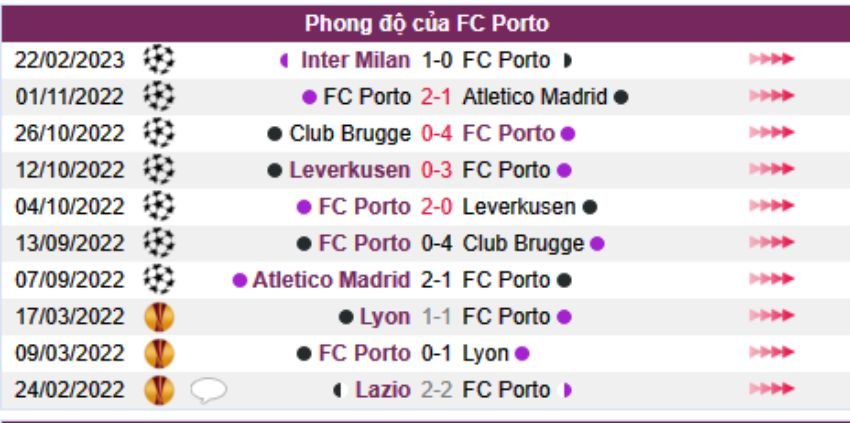This screenshot has width=850, height=423.
Task: Expand details arrows for Lyon 1-1 row
Action: (x=771, y=317)
